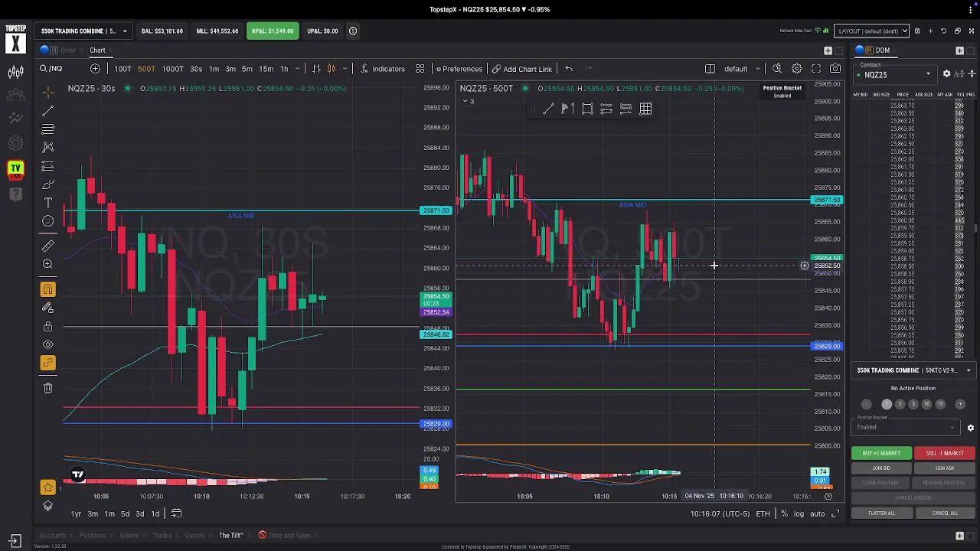
Task: Click the trash remove drawings icon
Action: pos(47,388)
